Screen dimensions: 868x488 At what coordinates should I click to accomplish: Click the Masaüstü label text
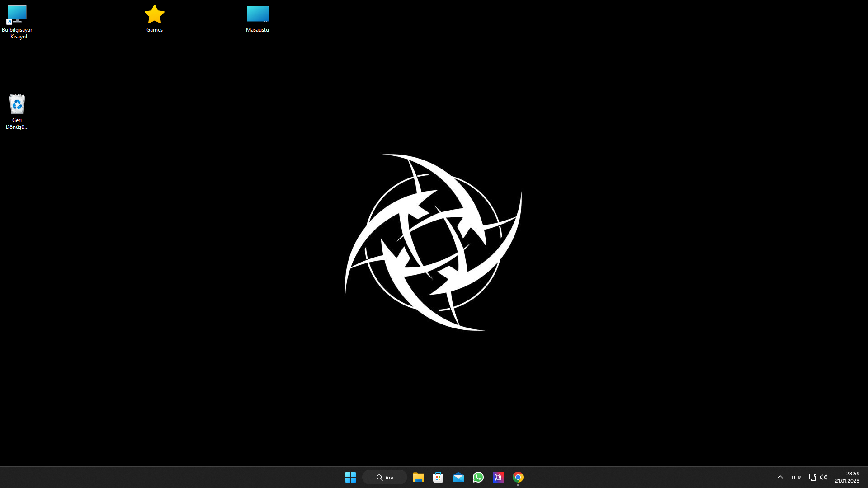(257, 30)
